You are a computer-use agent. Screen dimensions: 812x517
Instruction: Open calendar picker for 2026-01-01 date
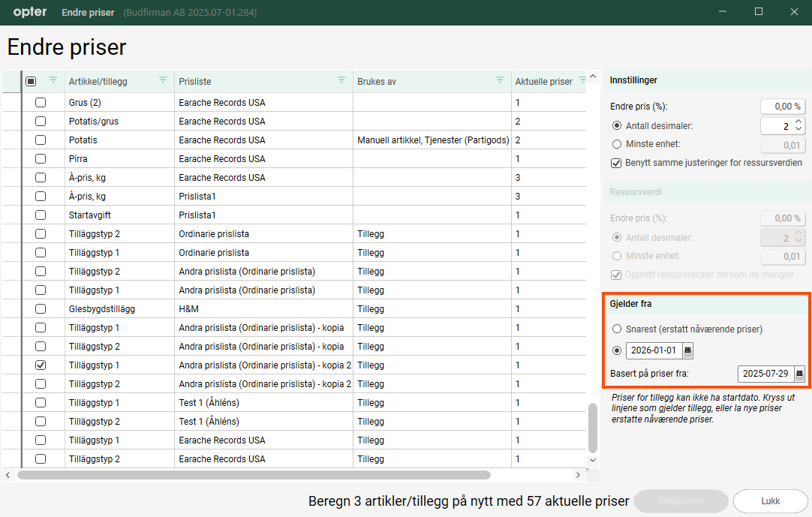687,350
